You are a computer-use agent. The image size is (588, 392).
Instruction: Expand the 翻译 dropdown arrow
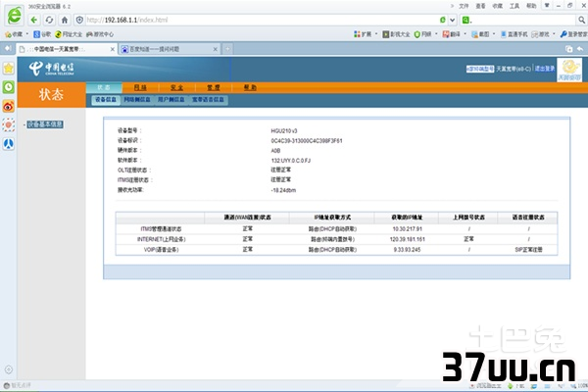pos(465,34)
